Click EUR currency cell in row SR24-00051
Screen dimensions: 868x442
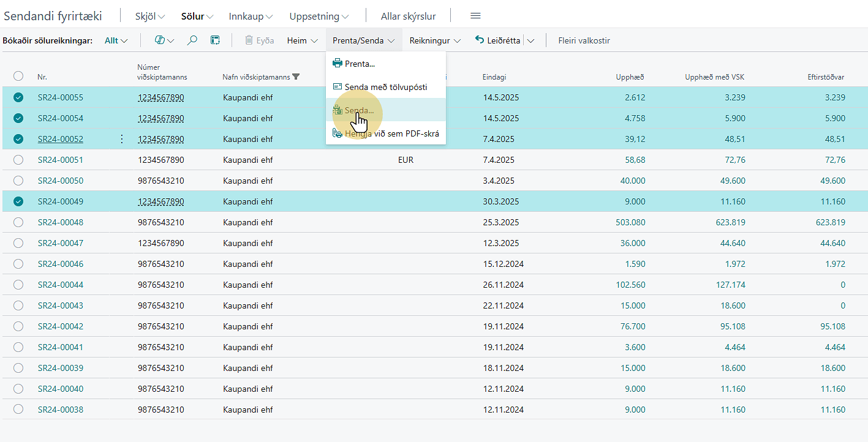406,160
